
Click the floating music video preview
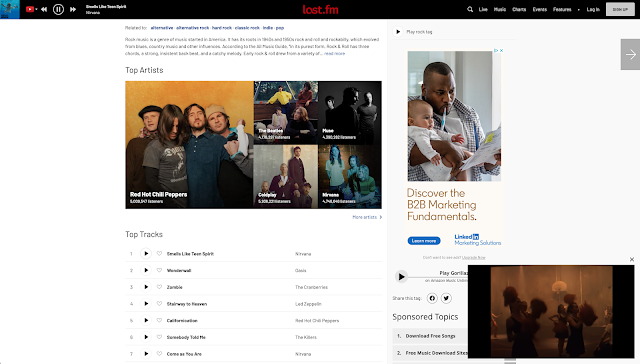point(551,311)
